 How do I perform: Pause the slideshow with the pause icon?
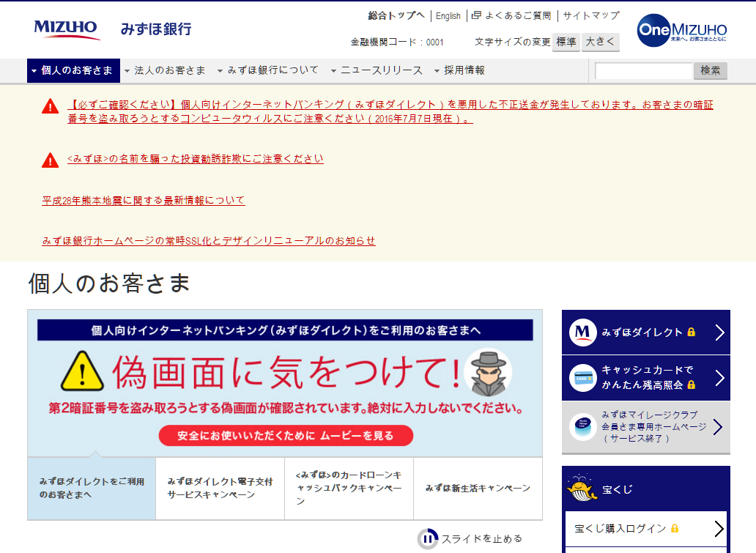point(428,539)
